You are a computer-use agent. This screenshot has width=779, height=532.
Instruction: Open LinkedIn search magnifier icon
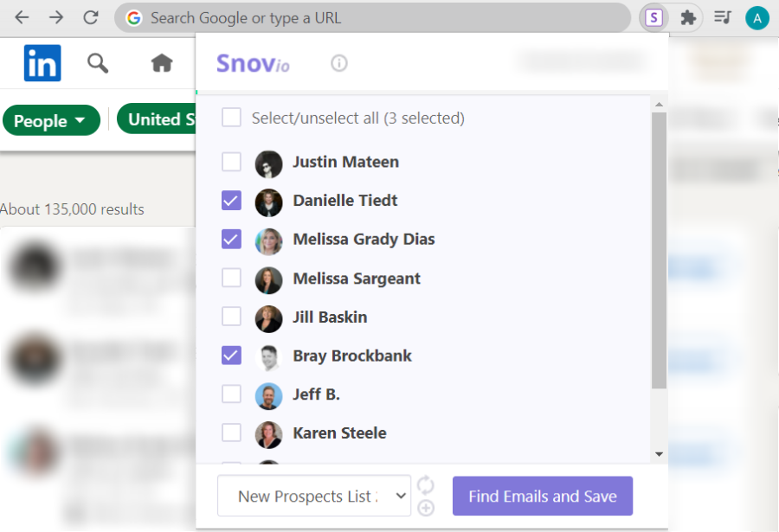(98, 63)
